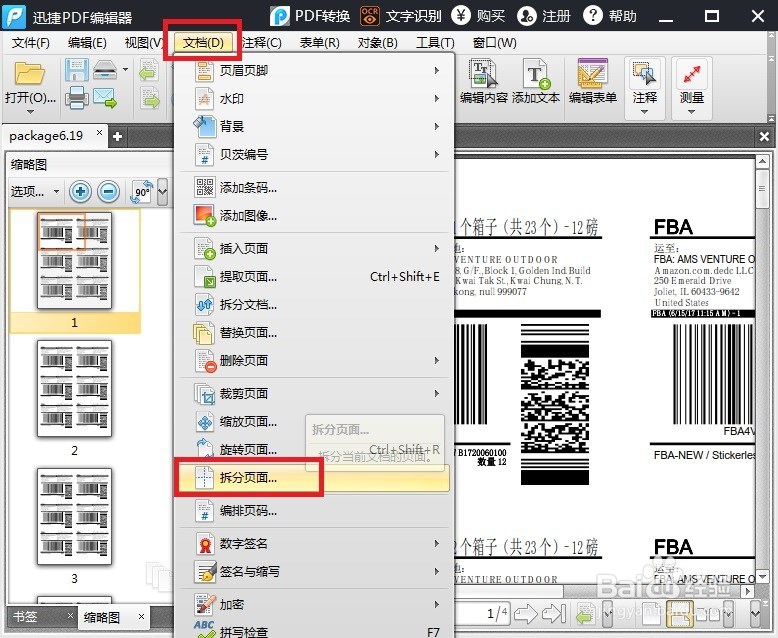This screenshot has height=638, width=778.
Task: Select page 2 thumbnail
Action: coord(74,388)
